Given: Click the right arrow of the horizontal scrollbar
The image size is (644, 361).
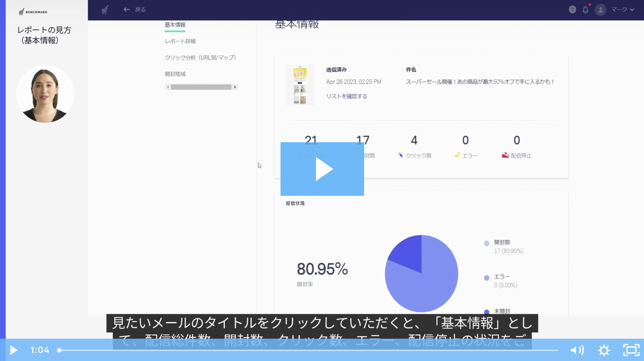Looking at the screenshot, I should (x=235, y=87).
